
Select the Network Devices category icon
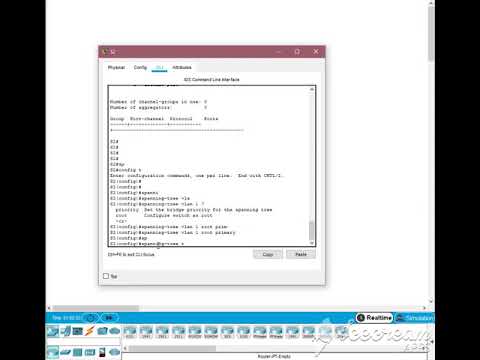coord(53,331)
